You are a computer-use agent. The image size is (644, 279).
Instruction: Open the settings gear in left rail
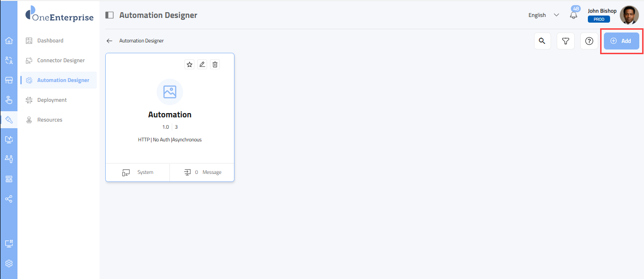pos(8,263)
